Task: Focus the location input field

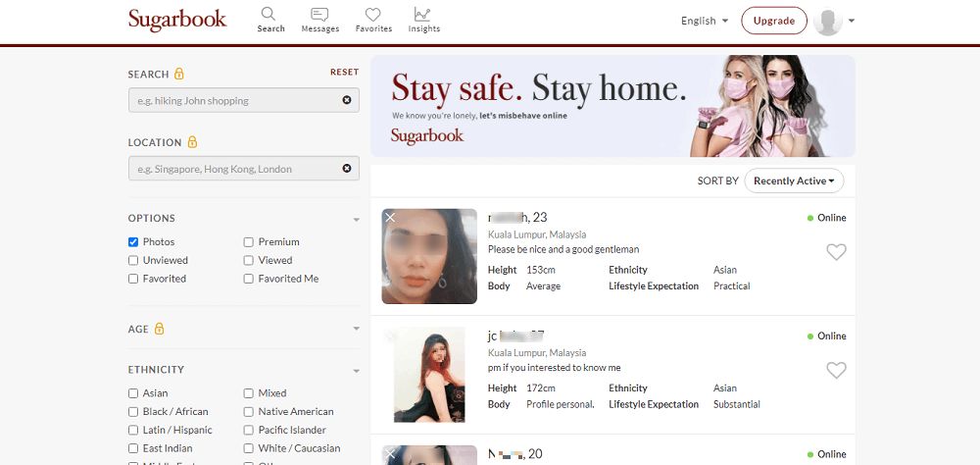Action: pos(244,169)
